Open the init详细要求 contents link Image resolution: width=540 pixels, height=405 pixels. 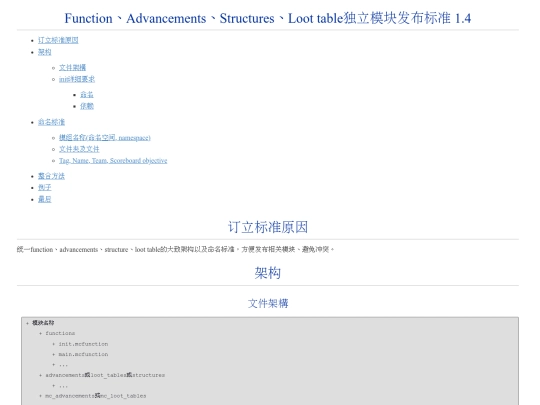pos(77,79)
